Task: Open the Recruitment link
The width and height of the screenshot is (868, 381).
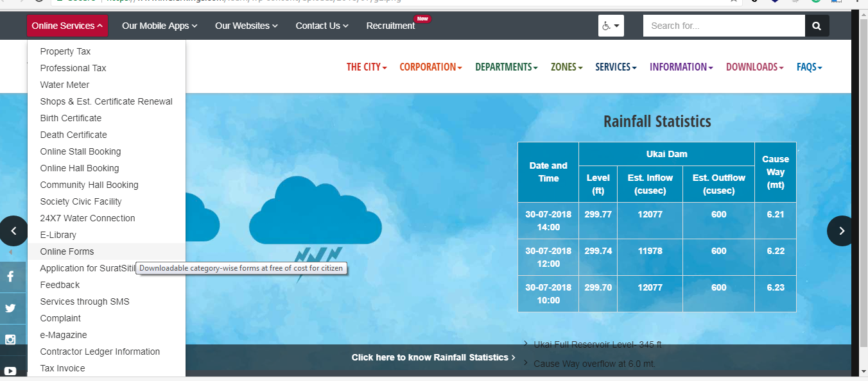Action: (x=390, y=26)
